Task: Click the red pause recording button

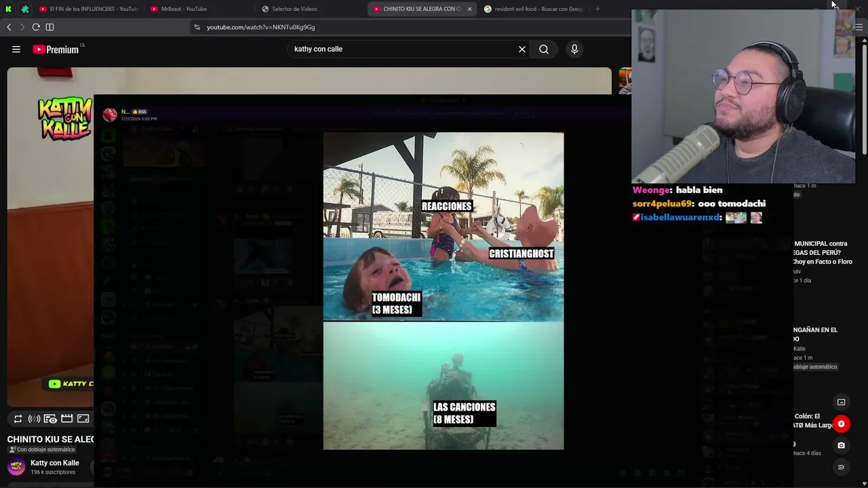Action: click(x=841, y=424)
